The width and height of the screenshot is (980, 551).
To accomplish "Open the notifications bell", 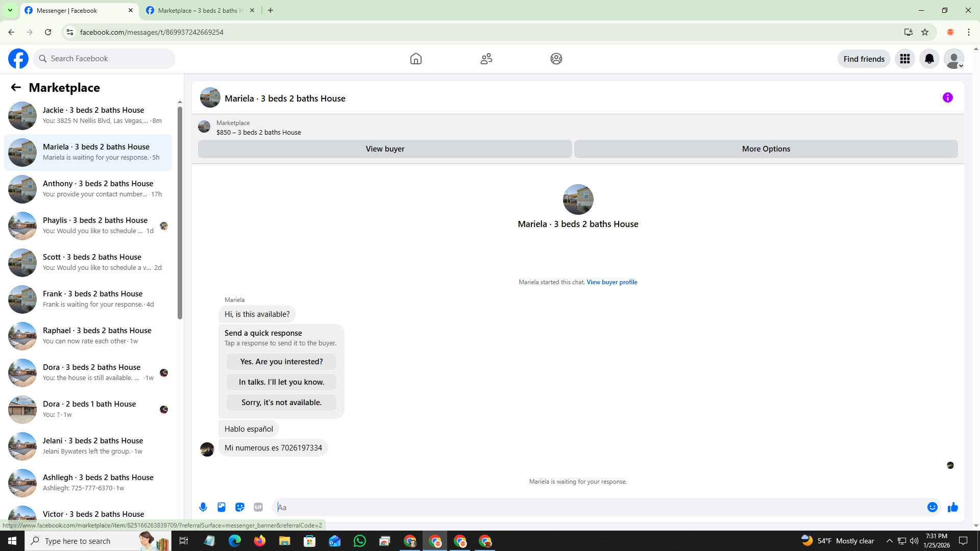I will point(929,59).
